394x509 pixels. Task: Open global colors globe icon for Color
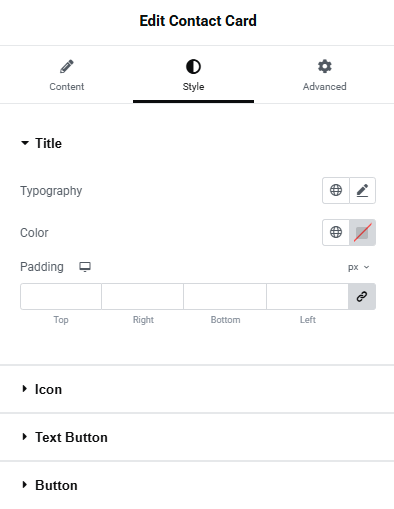(336, 232)
